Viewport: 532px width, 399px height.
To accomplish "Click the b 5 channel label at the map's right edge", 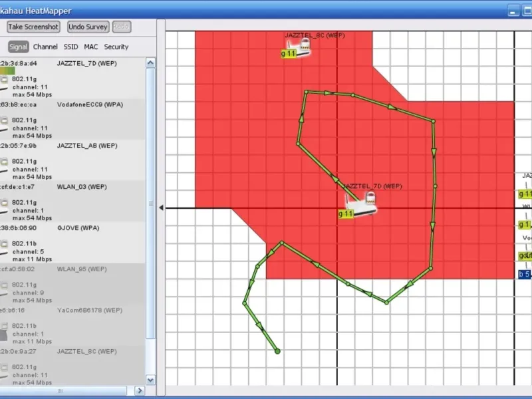I will point(524,274).
